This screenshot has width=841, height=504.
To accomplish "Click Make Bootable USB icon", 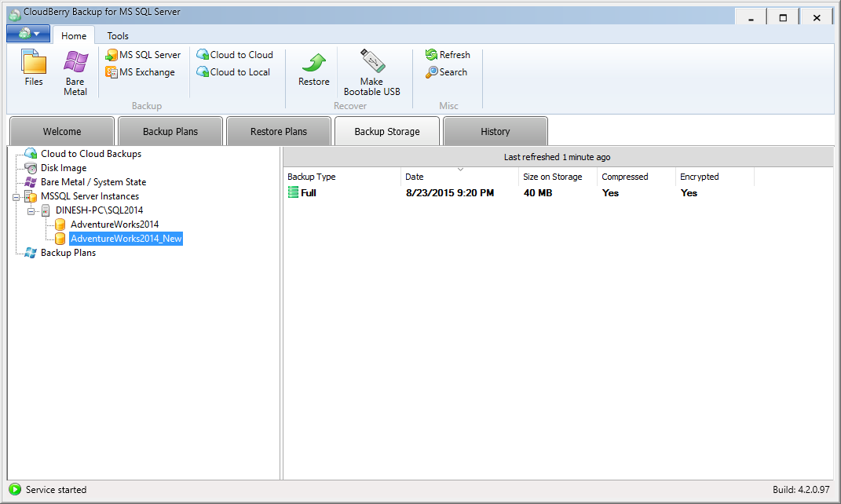I will click(x=372, y=60).
